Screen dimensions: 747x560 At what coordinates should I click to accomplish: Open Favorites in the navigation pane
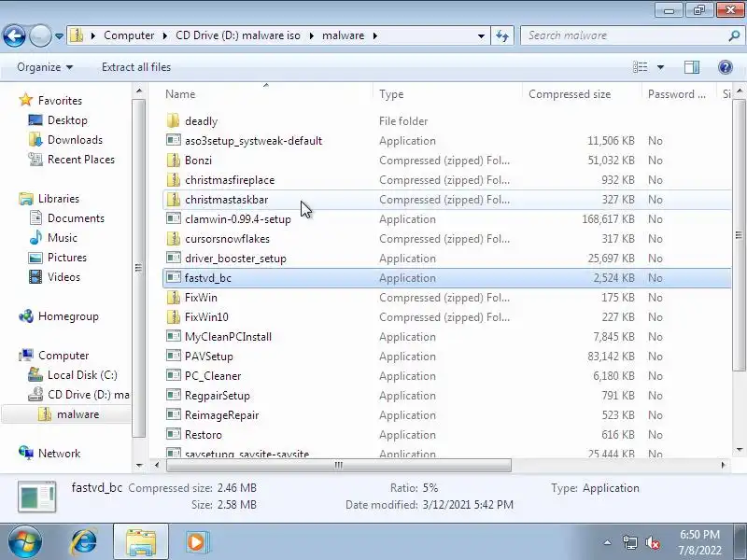point(60,101)
